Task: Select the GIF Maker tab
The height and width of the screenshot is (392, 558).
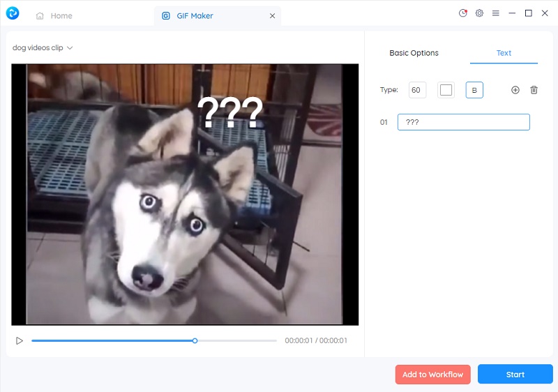Action: point(218,15)
